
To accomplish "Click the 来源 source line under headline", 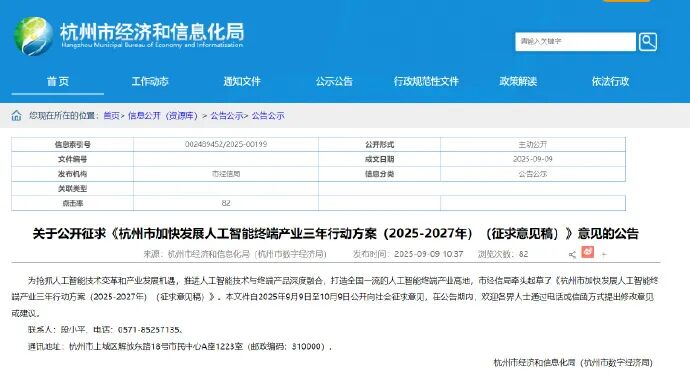I will coord(235,254).
